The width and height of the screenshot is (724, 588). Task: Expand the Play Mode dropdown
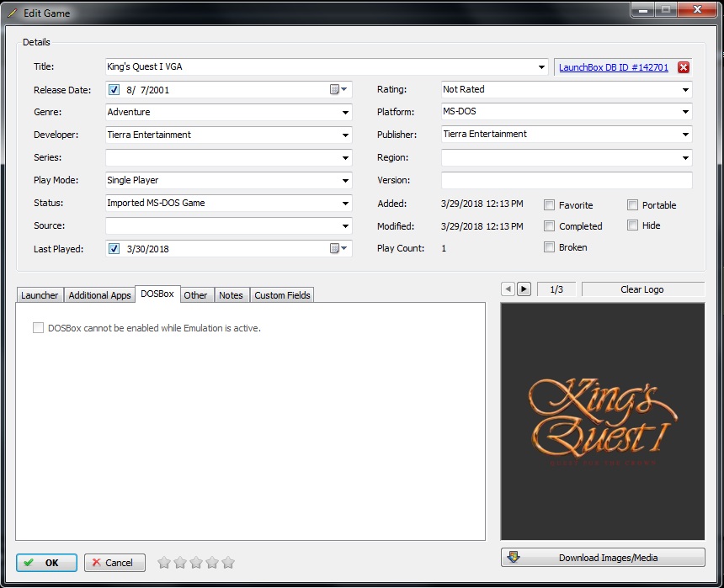(345, 181)
